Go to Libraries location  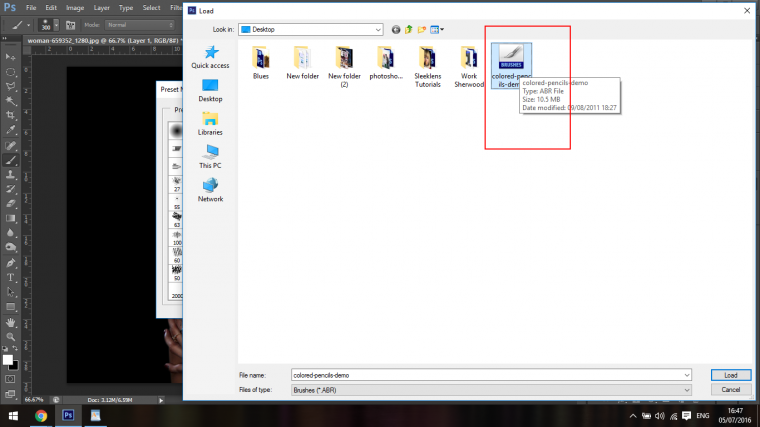pos(210,124)
